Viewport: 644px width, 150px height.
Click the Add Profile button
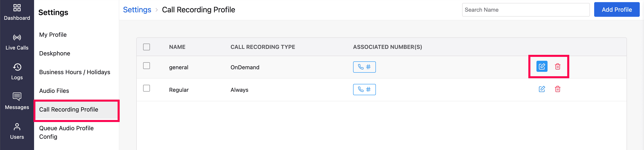coord(617,10)
